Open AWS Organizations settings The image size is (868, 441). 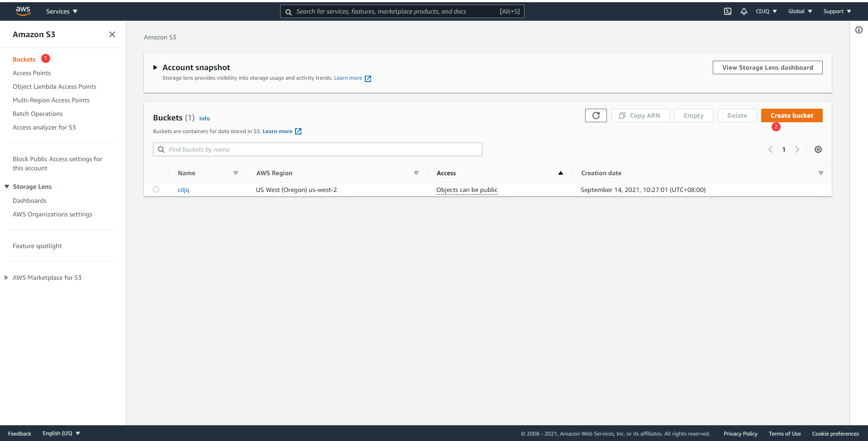[52, 214]
